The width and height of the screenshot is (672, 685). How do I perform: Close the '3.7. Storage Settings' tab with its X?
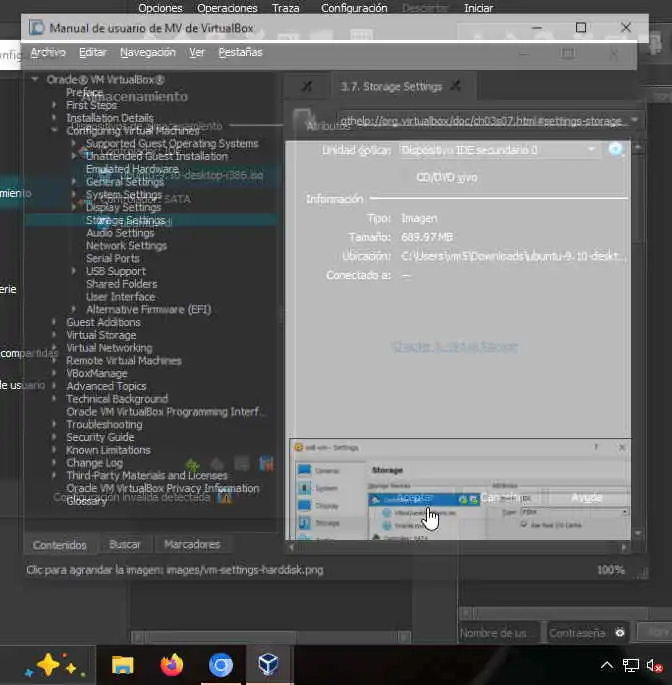[456, 86]
